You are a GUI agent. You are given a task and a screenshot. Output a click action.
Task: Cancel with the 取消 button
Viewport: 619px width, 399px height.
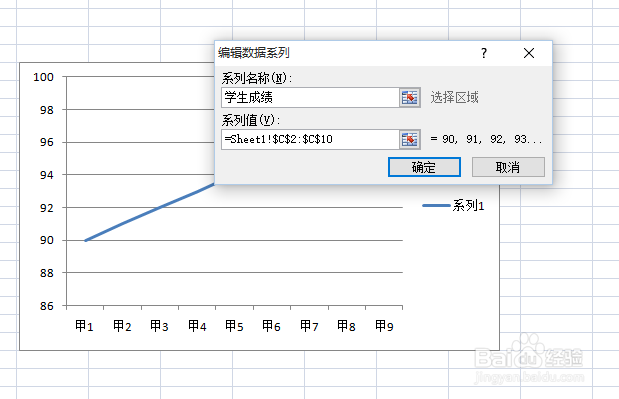(508, 167)
